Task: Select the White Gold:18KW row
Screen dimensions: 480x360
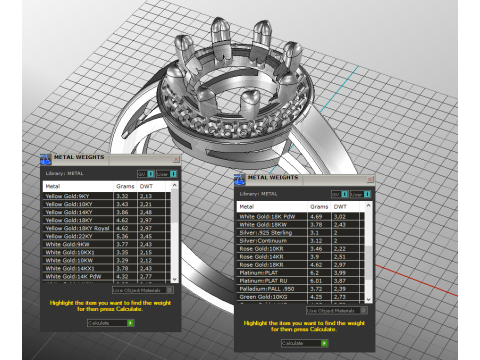Action: [x=301, y=224]
